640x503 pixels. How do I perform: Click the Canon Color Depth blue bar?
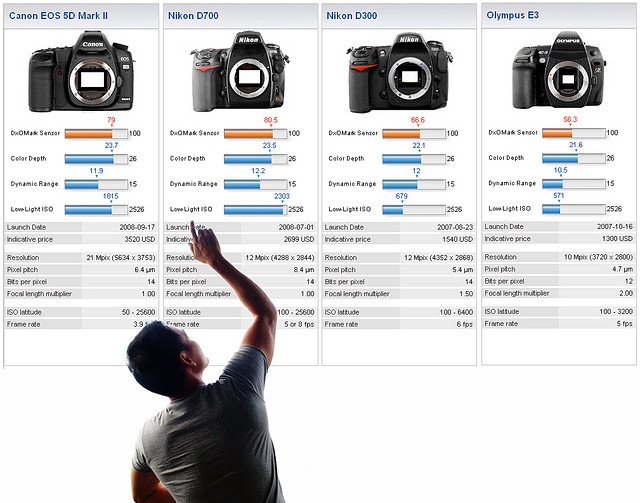[x=96, y=159]
